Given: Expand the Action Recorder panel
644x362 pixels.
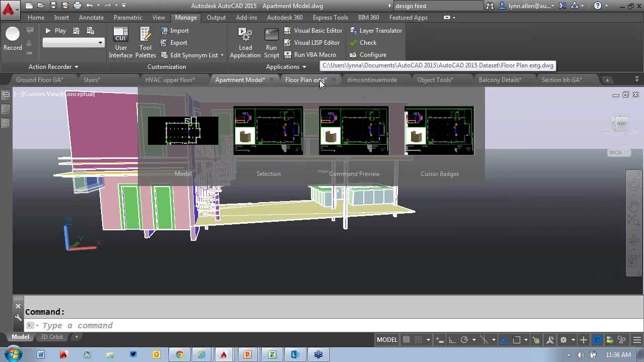Looking at the screenshot, I should point(53,67).
